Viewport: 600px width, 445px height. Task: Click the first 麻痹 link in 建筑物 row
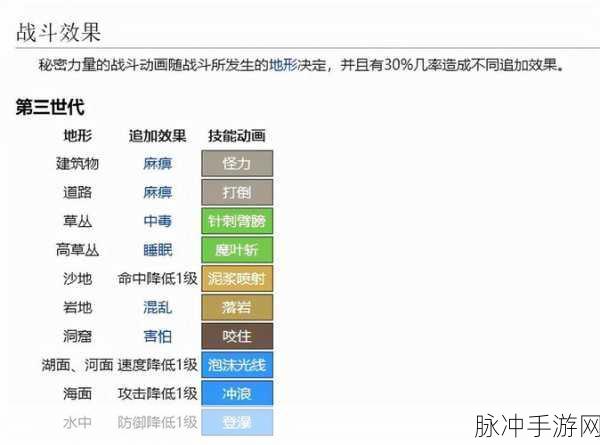coord(158,164)
